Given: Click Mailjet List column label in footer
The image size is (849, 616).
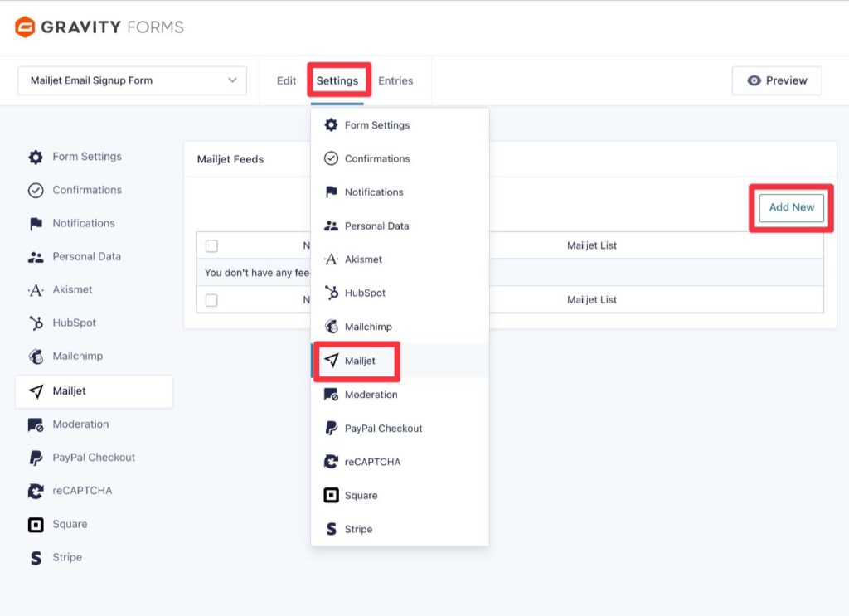Looking at the screenshot, I should pyautogui.click(x=592, y=300).
